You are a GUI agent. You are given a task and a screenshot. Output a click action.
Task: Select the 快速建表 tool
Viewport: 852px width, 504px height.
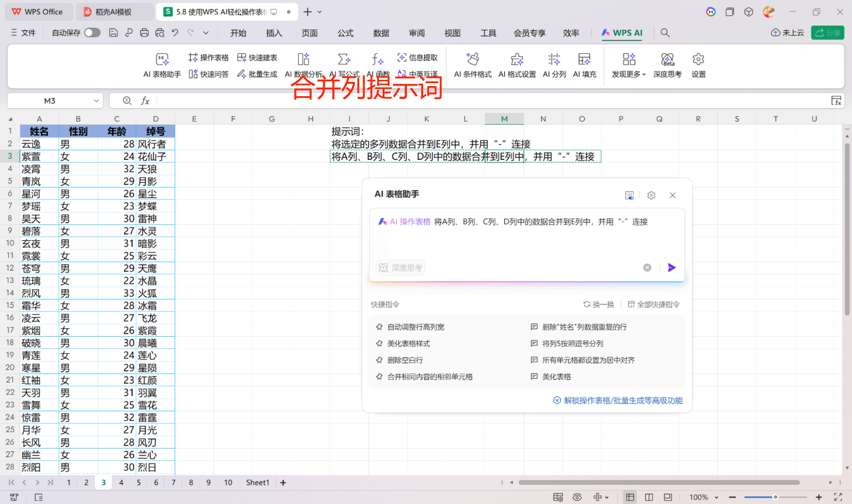[x=257, y=57]
